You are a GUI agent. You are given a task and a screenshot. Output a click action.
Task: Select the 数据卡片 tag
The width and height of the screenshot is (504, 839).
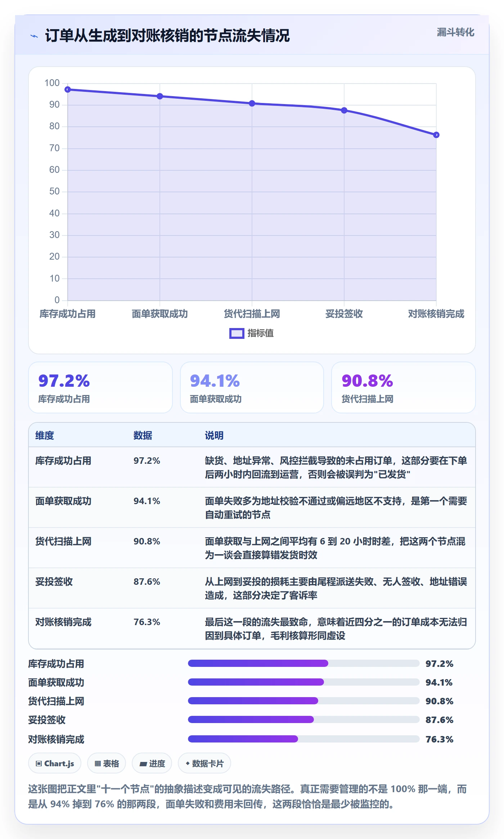pos(204,763)
